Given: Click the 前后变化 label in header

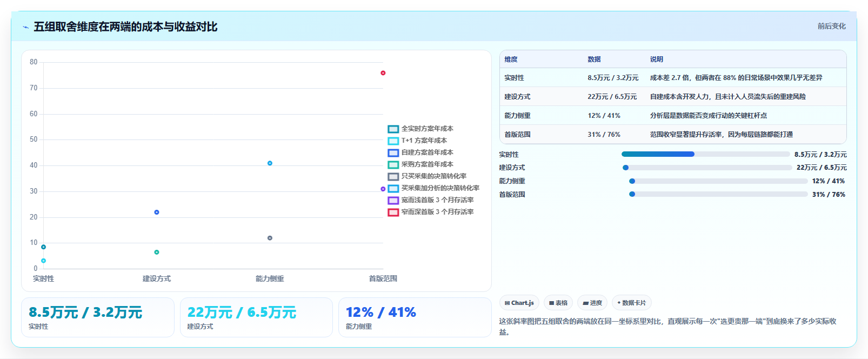Looking at the screenshot, I should coord(831,26).
